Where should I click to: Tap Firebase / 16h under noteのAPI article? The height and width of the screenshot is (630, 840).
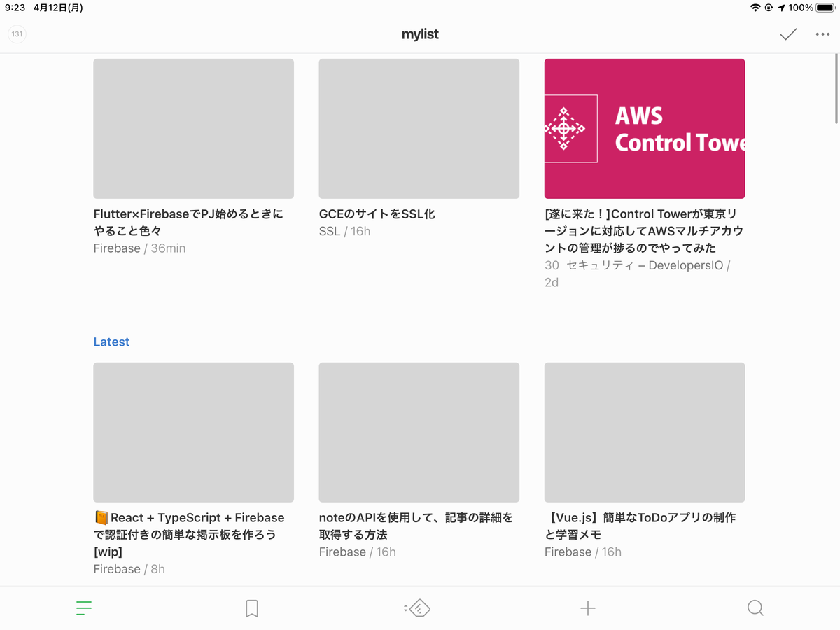click(357, 552)
